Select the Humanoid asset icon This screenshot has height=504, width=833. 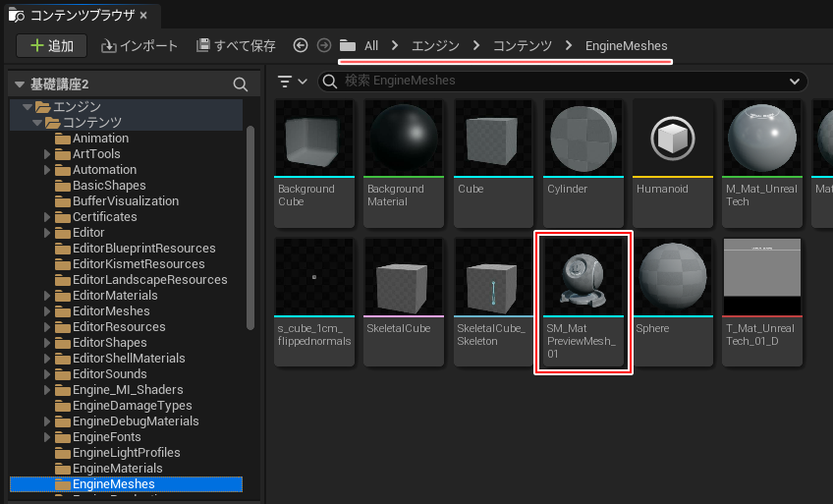click(x=671, y=137)
